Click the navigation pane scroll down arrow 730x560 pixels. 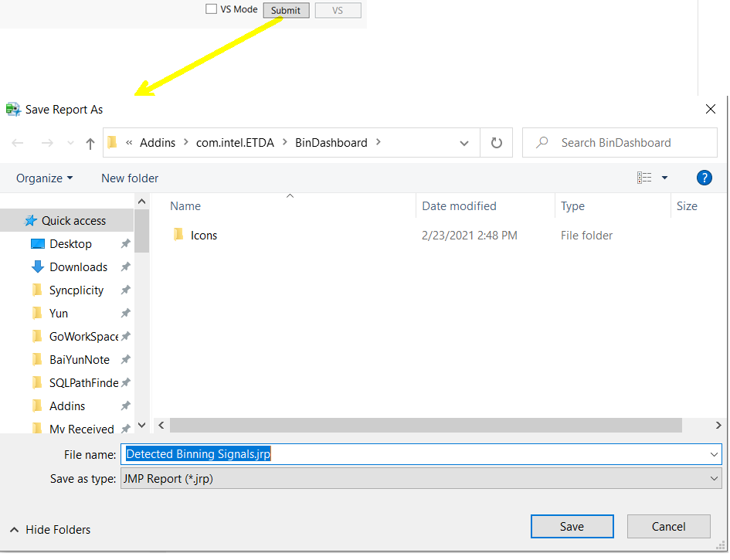coord(142,425)
